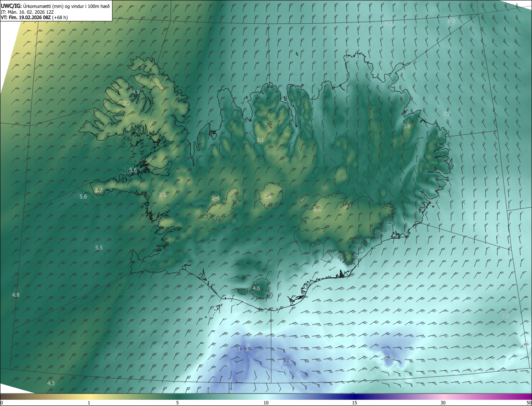Click the UWC/IG map title text
The image size is (532, 406).
tap(55, 6)
